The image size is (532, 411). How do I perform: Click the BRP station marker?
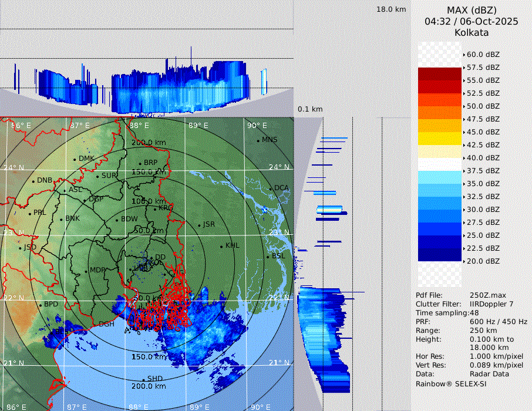point(140,163)
